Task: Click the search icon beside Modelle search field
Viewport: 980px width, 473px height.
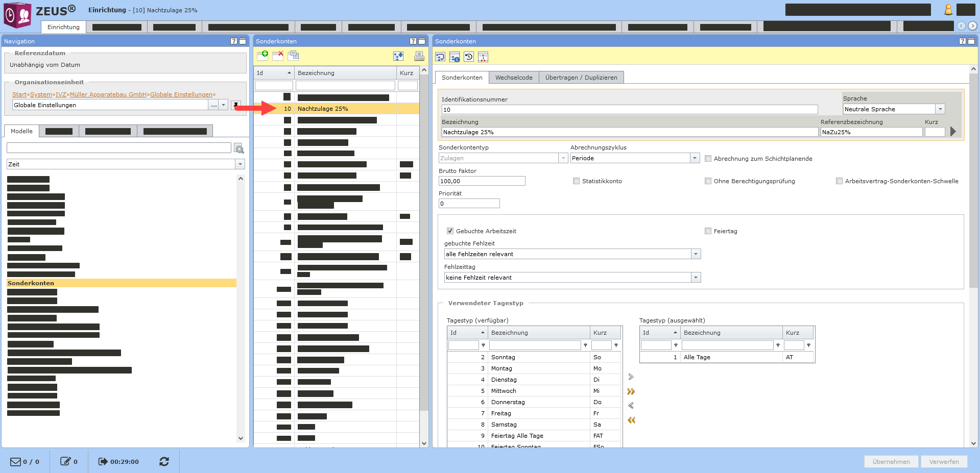Action: coord(239,148)
